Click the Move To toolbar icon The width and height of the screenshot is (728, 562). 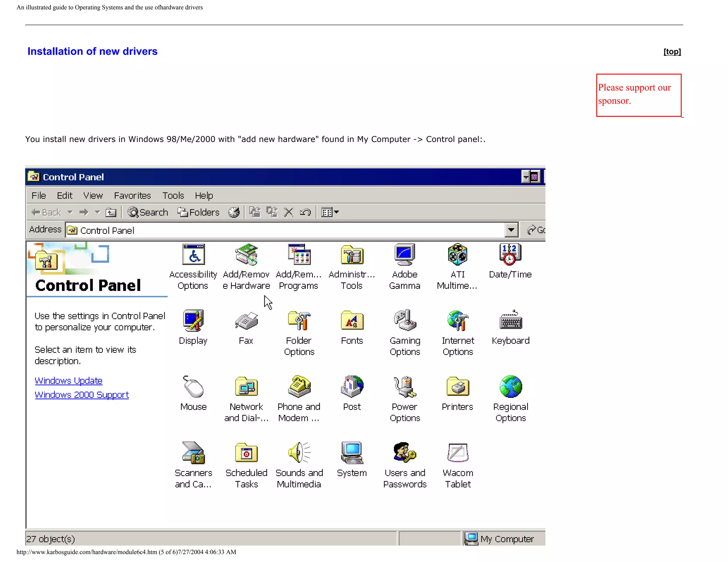(x=255, y=212)
